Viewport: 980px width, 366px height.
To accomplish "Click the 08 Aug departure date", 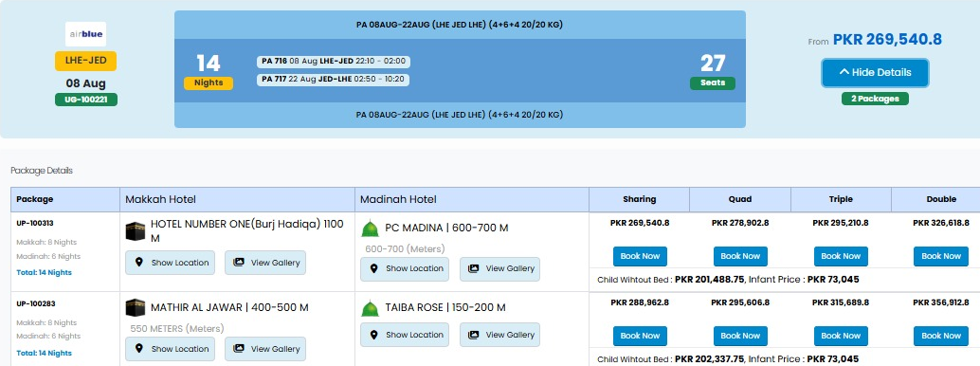I will tap(85, 83).
